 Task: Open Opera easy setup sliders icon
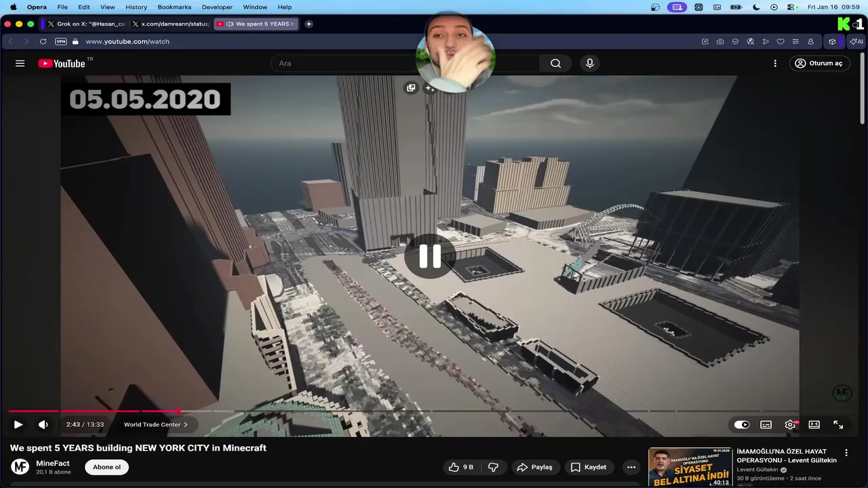click(795, 41)
